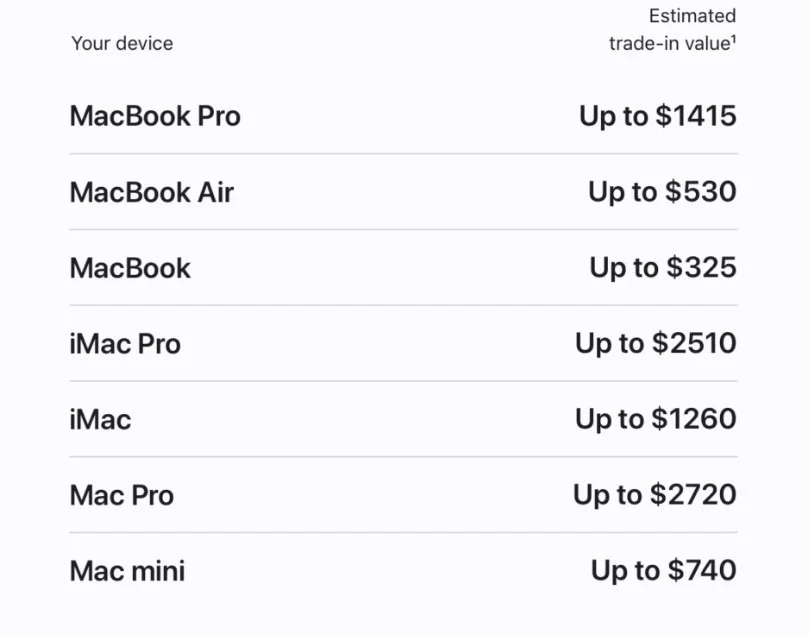Click the Your device column header
The image size is (810, 636).
tap(122, 43)
